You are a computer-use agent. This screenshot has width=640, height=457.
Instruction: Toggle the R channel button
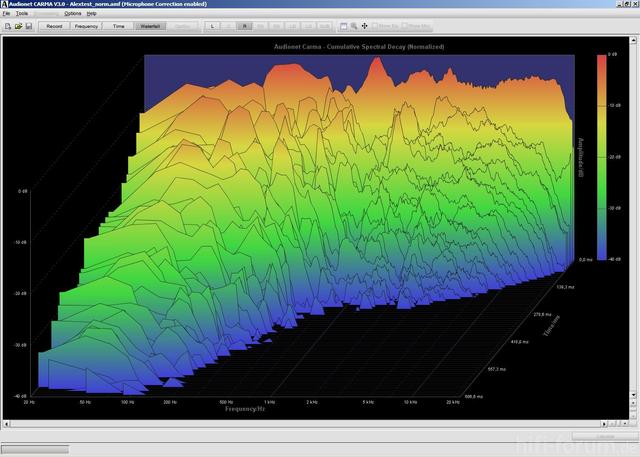click(245, 25)
